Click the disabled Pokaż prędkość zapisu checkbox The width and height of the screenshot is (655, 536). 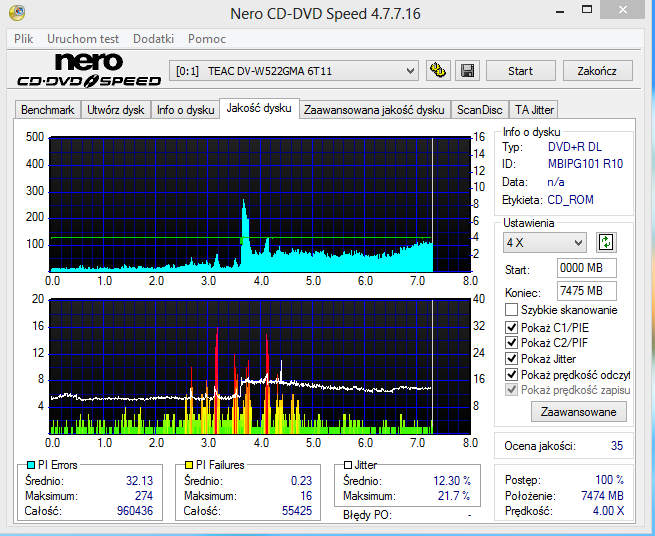511,390
